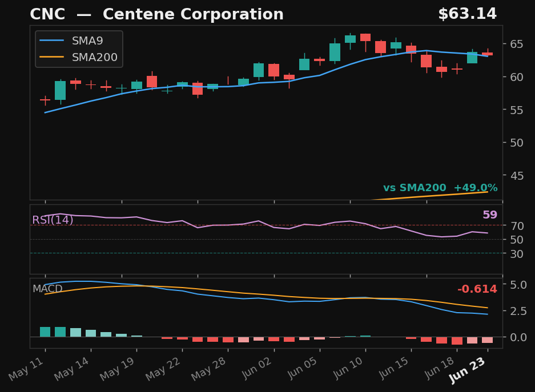Click the vs SMA200 +49.0% annotation
535x392 pixels.
point(440,188)
